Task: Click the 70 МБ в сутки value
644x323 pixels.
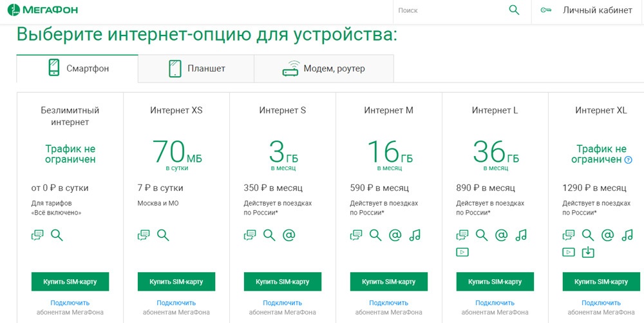Action: click(176, 155)
